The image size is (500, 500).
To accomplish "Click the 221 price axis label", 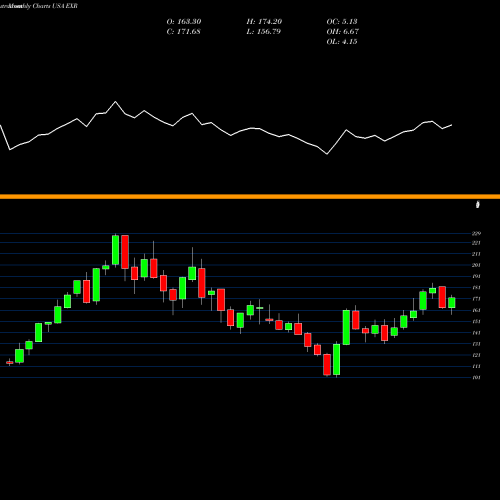I will [x=476, y=243].
